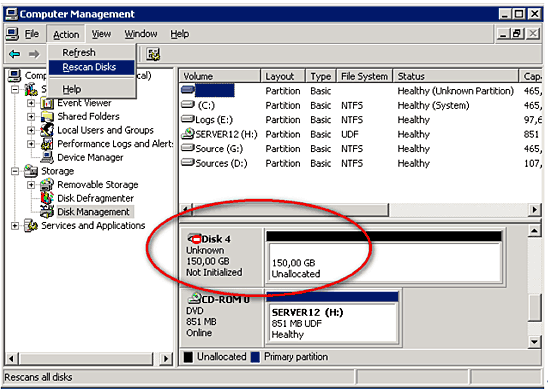Click up arrow of disk pane vertical scrollbar
Screen dimensions: 548x392
534,231
